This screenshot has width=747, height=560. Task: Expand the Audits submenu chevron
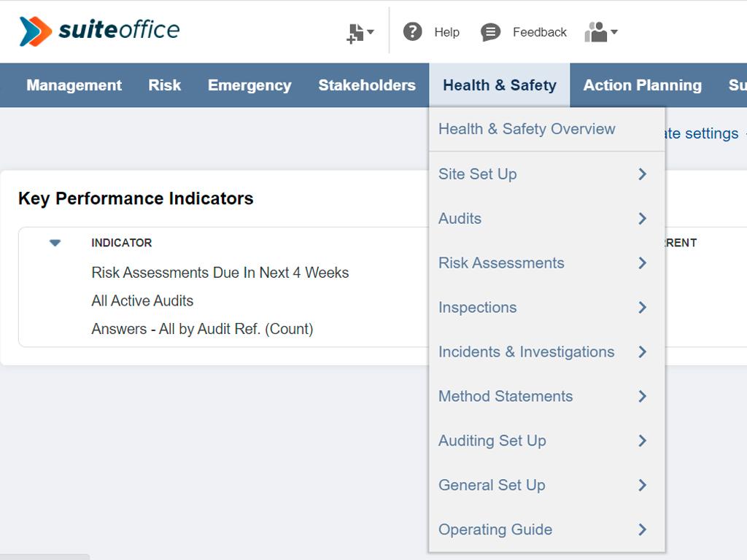(x=642, y=219)
